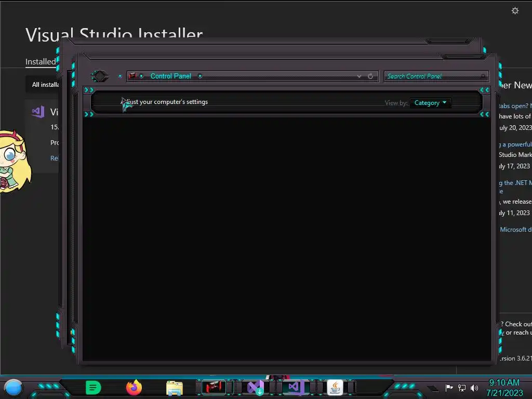532x399 pixels.
Task: Open the green notes app in taskbar
Action: 94,388
